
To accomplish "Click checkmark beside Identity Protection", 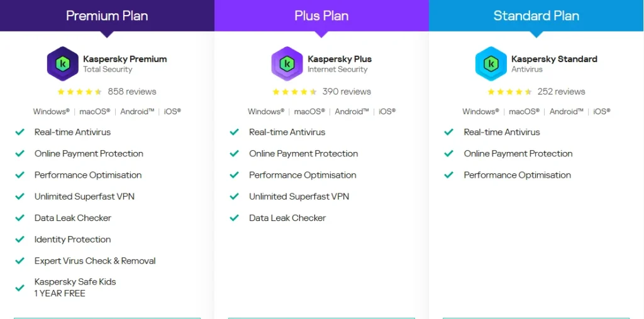I will (x=19, y=239).
